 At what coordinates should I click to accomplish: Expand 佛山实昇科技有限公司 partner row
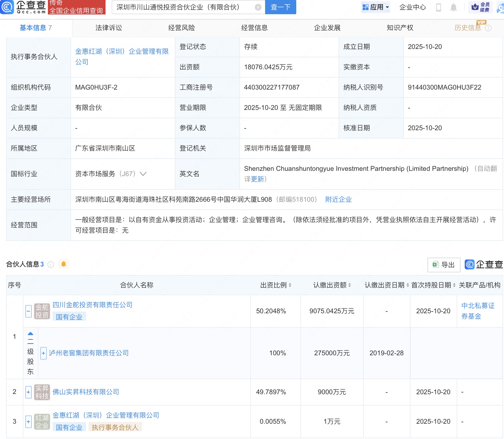[28, 392]
